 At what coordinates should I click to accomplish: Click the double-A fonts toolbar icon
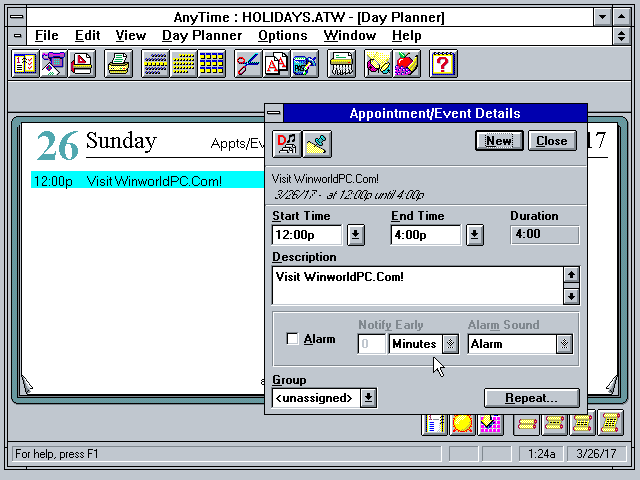276,64
